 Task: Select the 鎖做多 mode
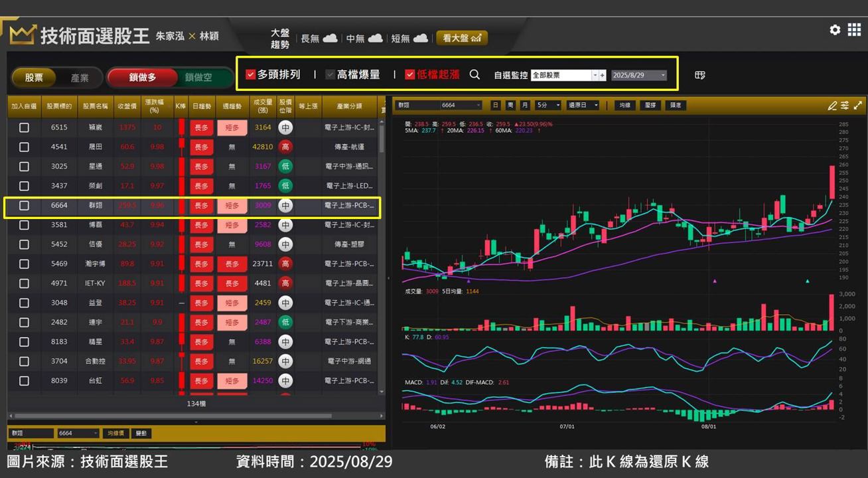pos(143,78)
